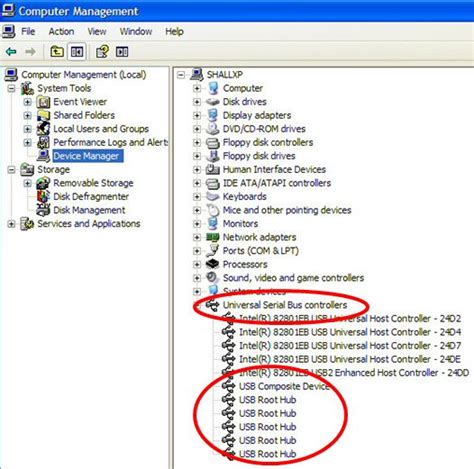This screenshot has width=474, height=469.
Task: Select Disk Management in Storage
Action: tap(89, 210)
